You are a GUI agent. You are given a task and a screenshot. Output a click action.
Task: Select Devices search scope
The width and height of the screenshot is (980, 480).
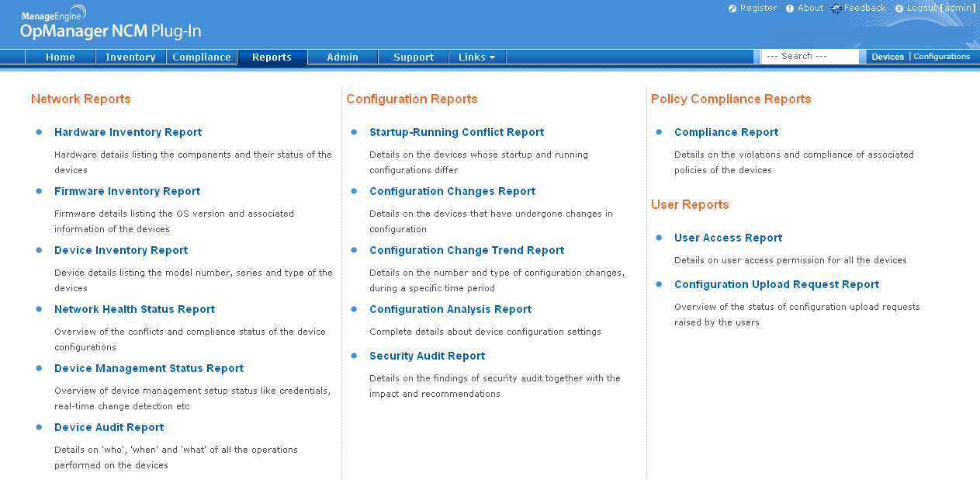(888, 57)
